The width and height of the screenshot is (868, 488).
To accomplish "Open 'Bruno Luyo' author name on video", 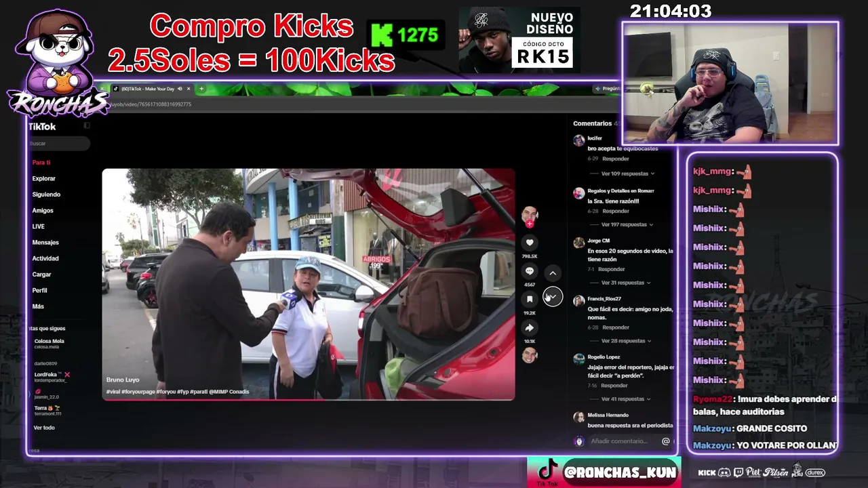I will point(123,380).
